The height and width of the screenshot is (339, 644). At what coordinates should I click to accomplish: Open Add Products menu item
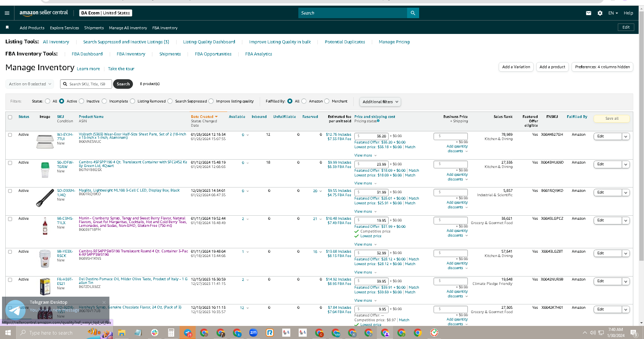pos(32,28)
